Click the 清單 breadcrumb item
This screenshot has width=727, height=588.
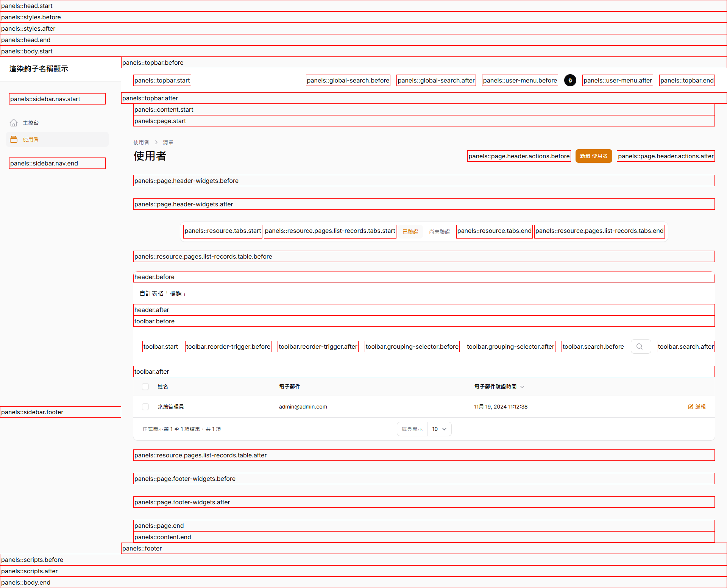click(168, 142)
